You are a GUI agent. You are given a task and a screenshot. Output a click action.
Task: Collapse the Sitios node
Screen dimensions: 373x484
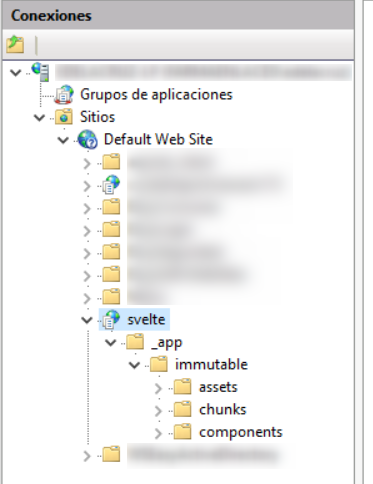39,117
